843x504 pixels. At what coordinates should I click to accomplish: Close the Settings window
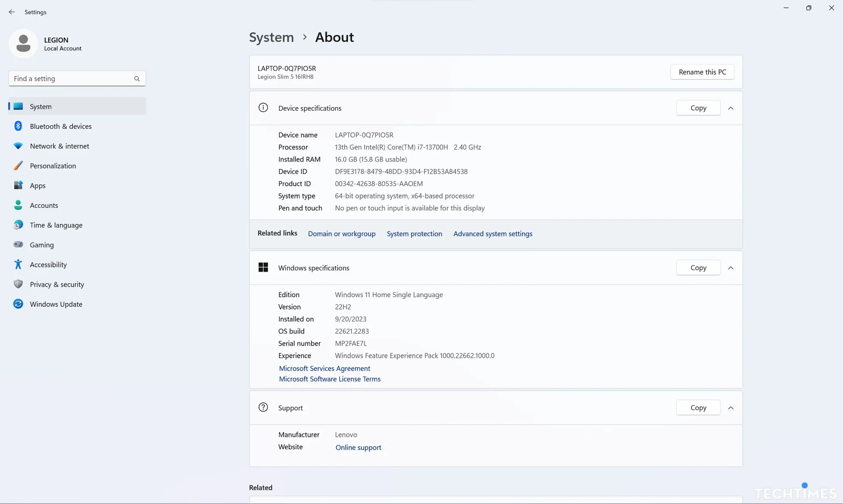[832, 8]
